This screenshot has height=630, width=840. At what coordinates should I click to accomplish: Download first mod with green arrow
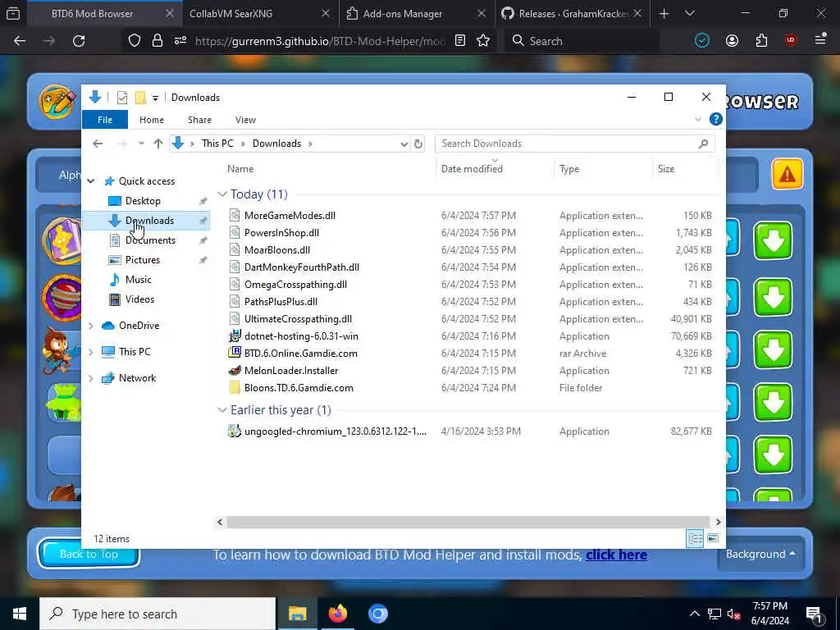click(773, 240)
